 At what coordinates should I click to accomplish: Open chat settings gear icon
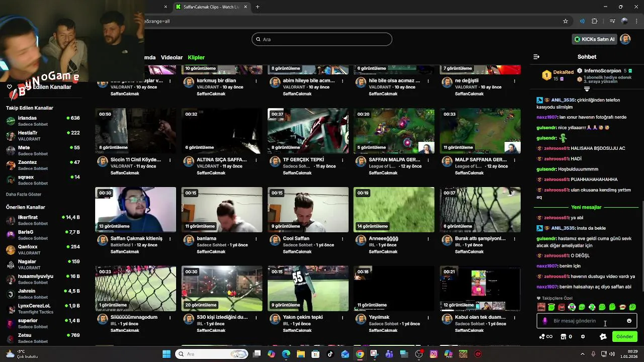click(x=583, y=337)
